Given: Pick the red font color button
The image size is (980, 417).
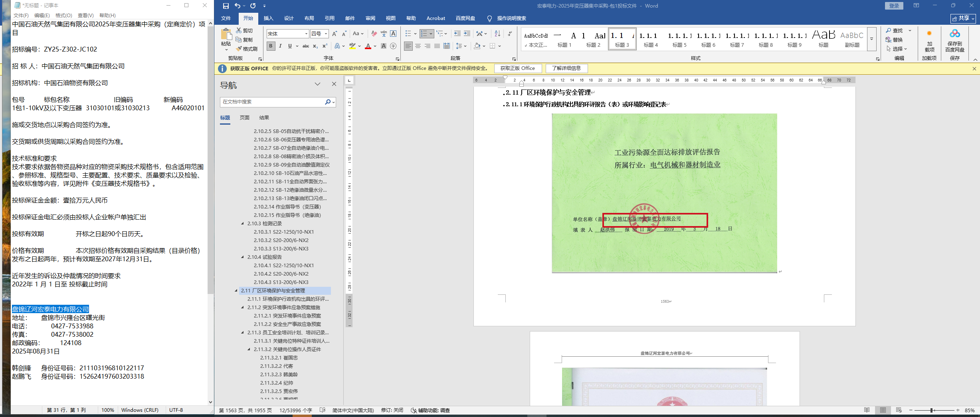Looking at the screenshot, I should tap(368, 46).
